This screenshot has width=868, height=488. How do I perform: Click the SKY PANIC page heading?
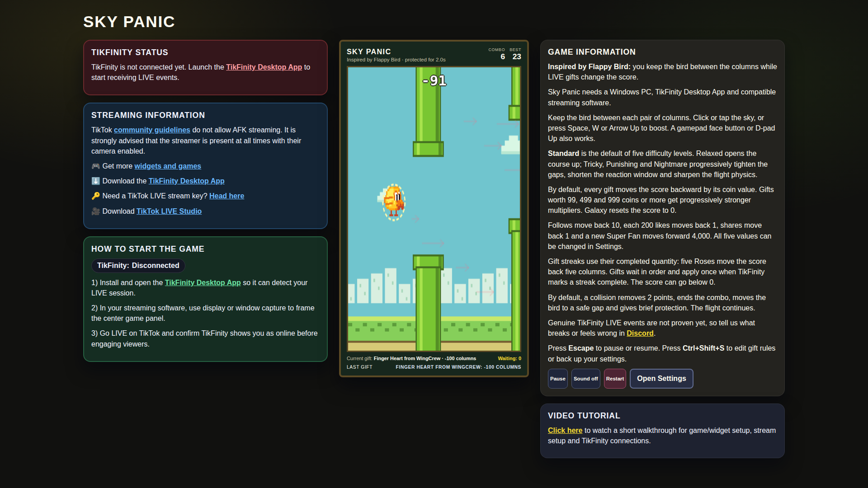click(129, 22)
